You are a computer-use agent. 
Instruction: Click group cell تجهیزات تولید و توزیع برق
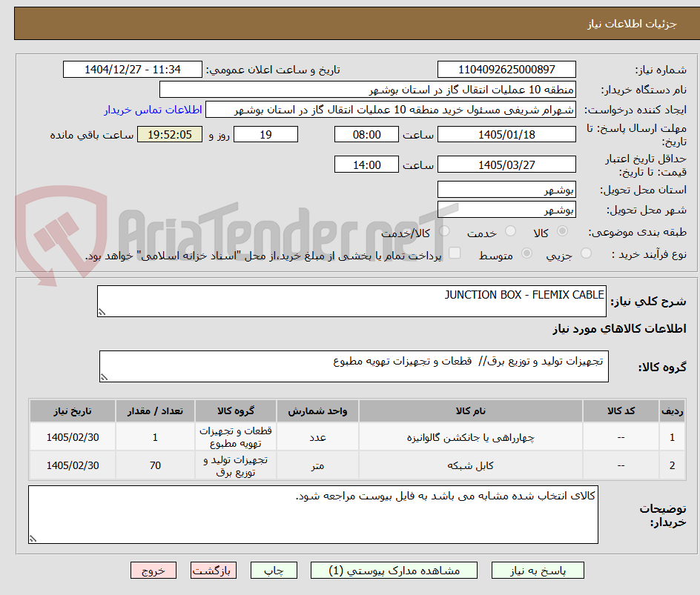(x=236, y=465)
